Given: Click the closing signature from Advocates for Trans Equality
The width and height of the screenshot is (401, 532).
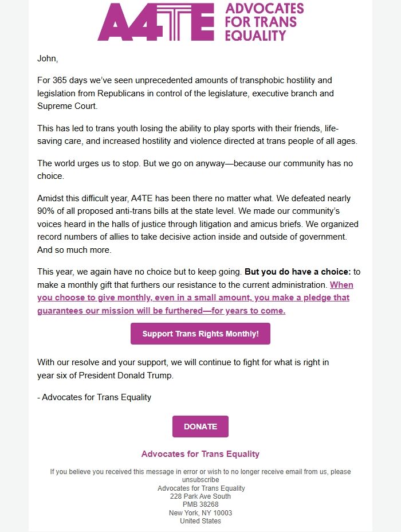Looking at the screenshot, I should click(93, 397).
